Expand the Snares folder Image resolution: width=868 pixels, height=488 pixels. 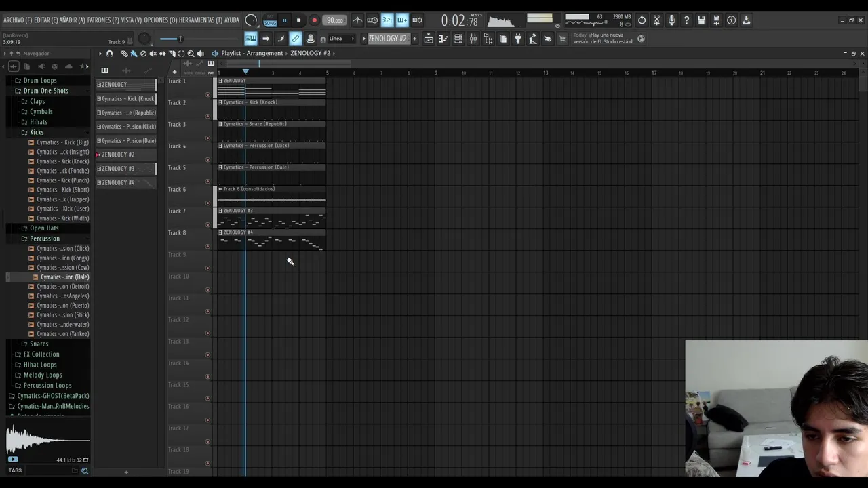click(x=39, y=344)
